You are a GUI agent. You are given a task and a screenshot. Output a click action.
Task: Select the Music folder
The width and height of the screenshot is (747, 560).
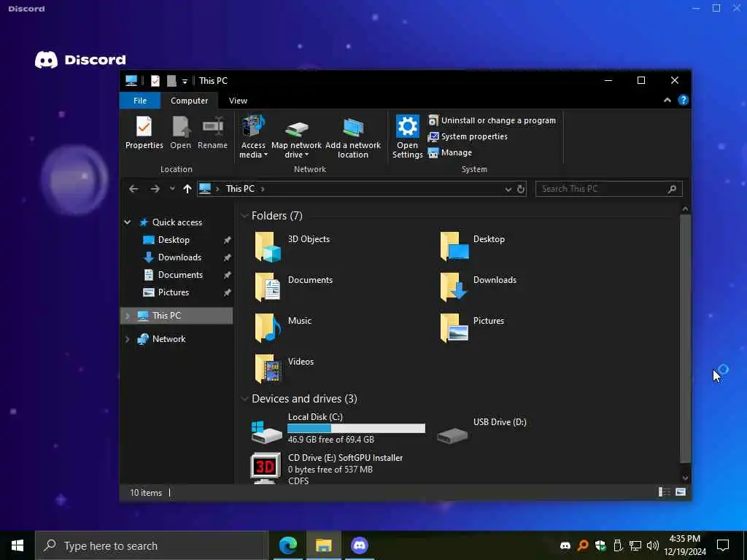pyautogui.click(x=283, y=329)
